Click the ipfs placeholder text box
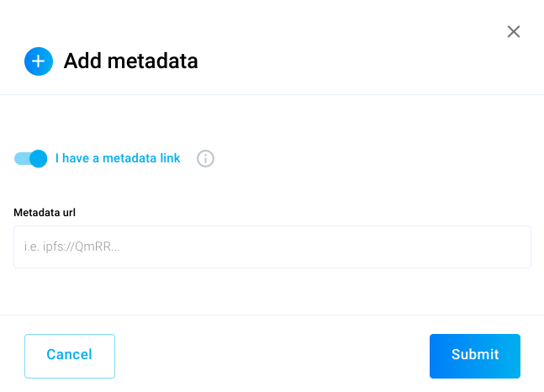The height and width of the screenshot is (392, 544). (272, 246)
